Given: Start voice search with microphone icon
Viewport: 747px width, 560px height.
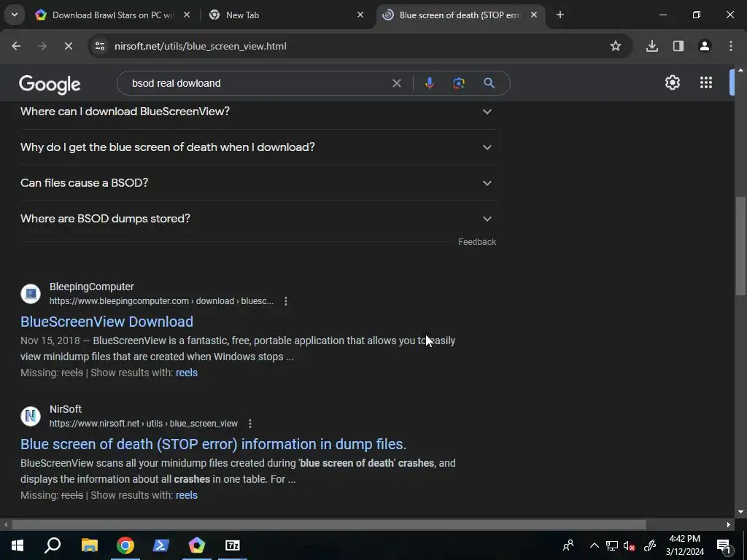Looking at the screenshot, I should [429, 83].
